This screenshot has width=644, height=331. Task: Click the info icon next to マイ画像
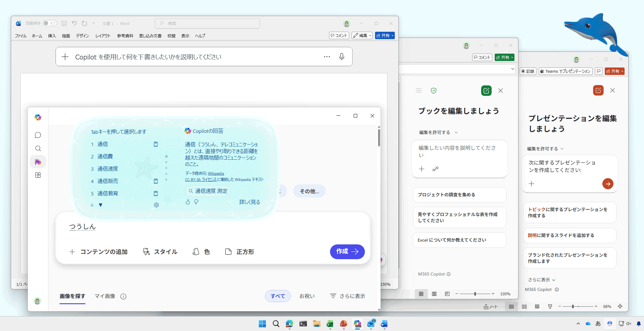[123, 296]
